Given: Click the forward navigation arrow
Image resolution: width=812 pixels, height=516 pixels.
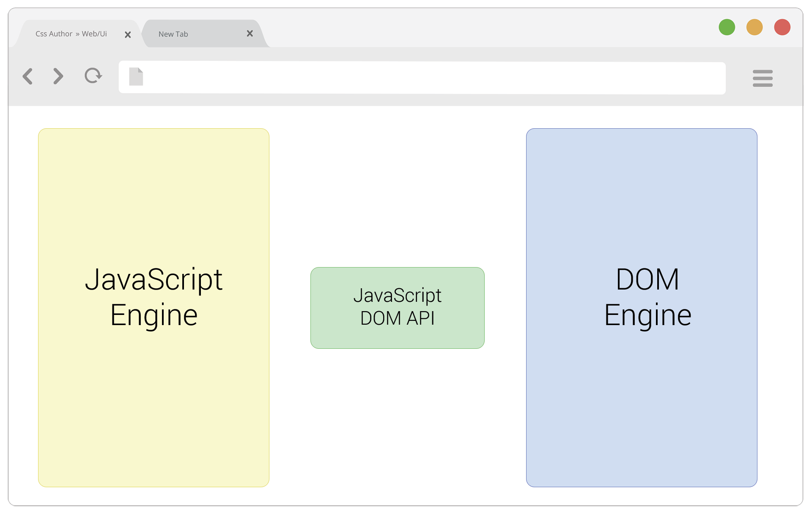Looking at the screenshot, I should coord(58,76).
